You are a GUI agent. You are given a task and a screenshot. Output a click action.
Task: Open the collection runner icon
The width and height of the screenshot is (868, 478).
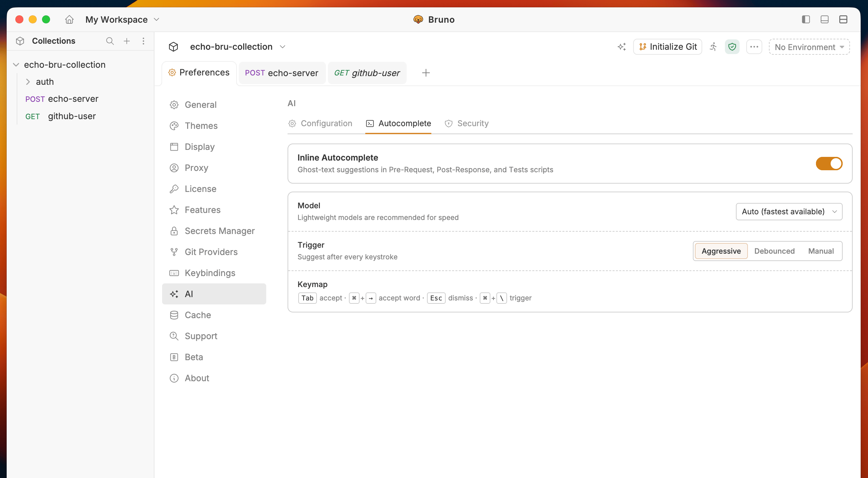point(713,47)
